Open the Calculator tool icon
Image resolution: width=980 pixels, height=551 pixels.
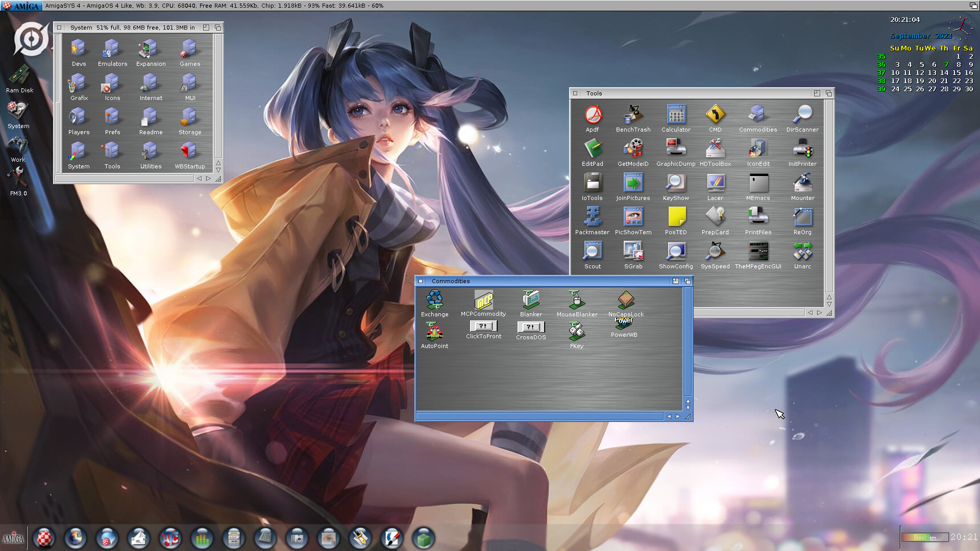click(676, 115)
